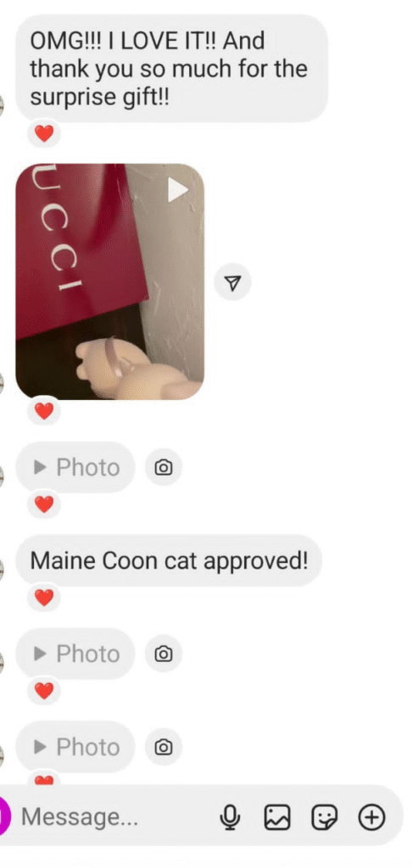Tap the camera icon beside the first Photo

(164, 468)
